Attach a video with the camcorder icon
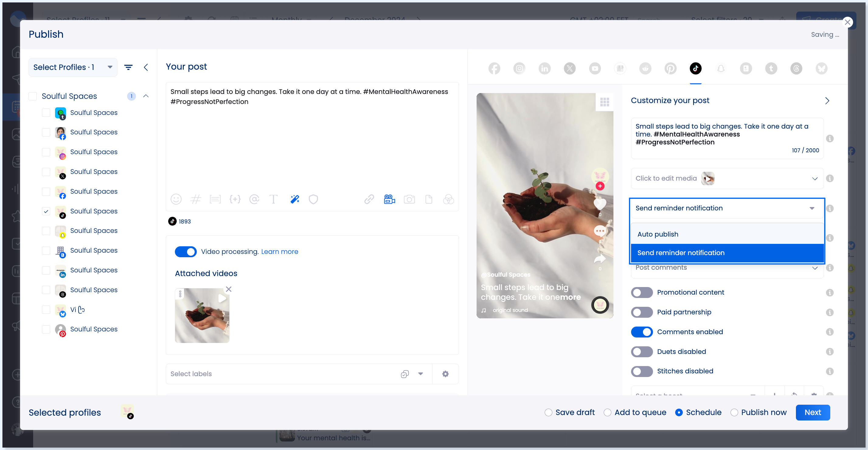Viewport: 868px width, 450px height. tap(390, 199)
